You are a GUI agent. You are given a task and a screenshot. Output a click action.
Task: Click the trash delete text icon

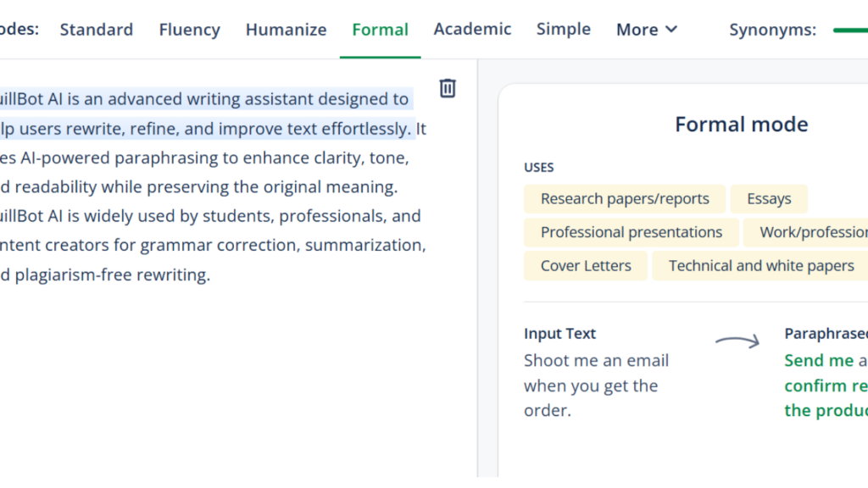(x=448, y=88)
